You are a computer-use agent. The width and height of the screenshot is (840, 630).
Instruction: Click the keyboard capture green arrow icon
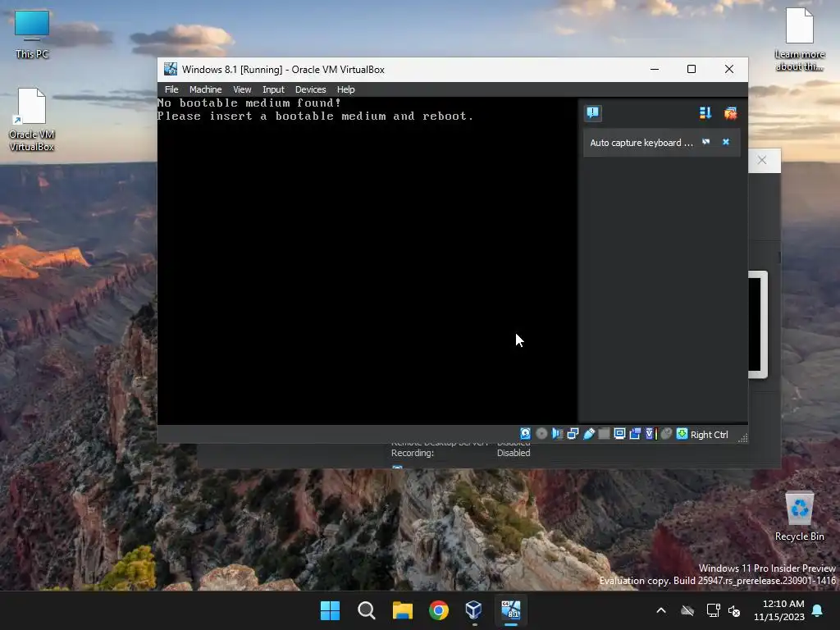coord(682,434)
